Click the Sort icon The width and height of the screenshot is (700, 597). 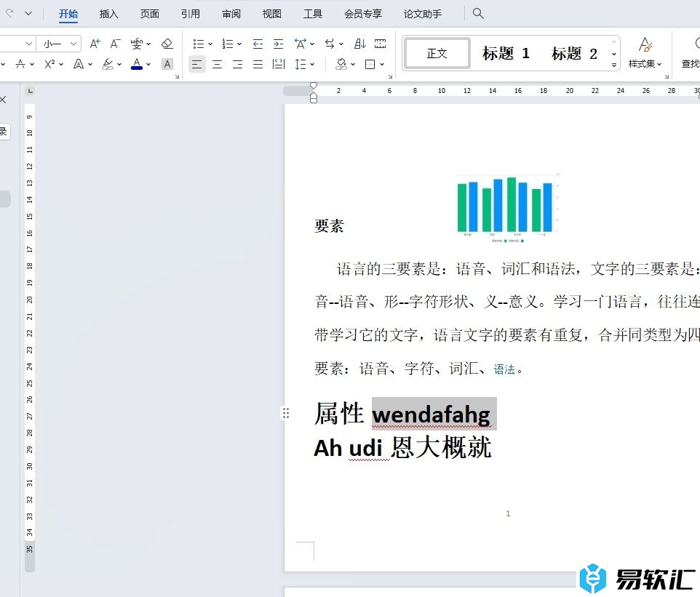click(x=359, y=44)
